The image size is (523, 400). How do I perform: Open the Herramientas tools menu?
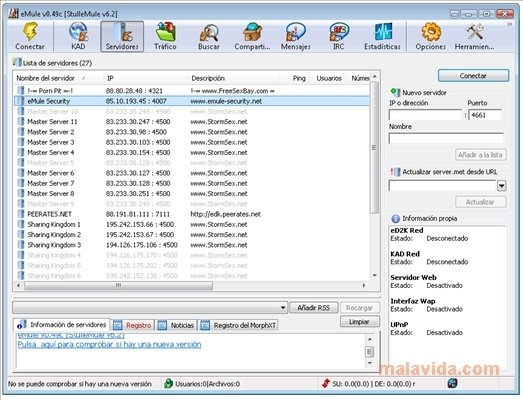coord(474,36)
